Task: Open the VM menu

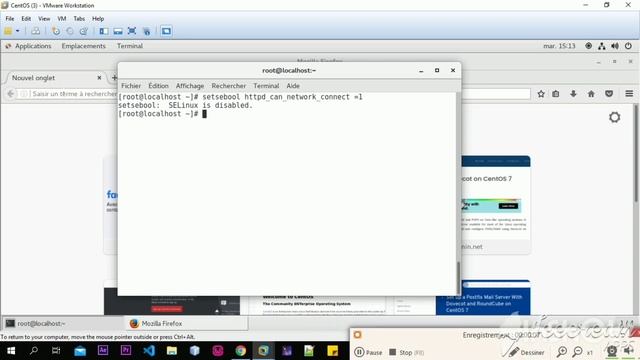Action: [x=62, y=19]
